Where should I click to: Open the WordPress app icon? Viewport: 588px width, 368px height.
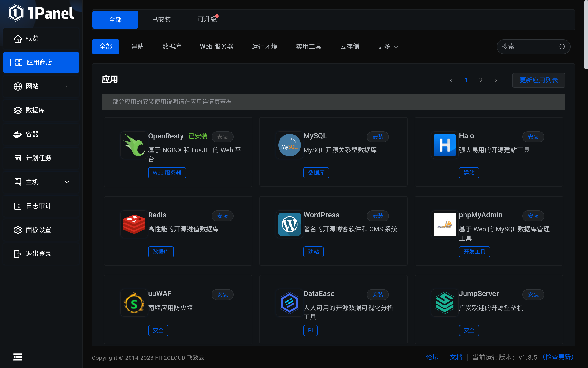[289, 224]
